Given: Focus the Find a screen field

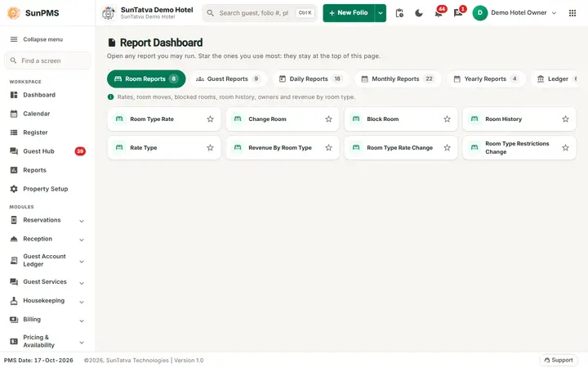Looking at the screenshot, I should tap(47, 61).
